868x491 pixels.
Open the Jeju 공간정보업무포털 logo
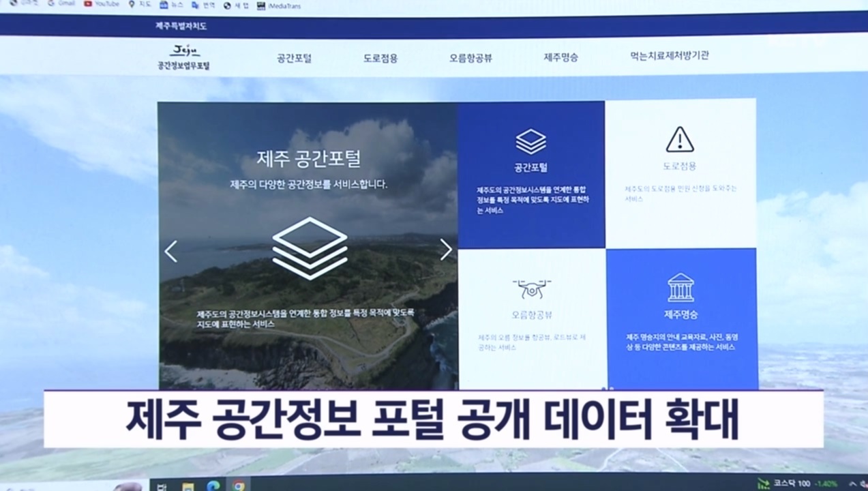coord(183,57)
